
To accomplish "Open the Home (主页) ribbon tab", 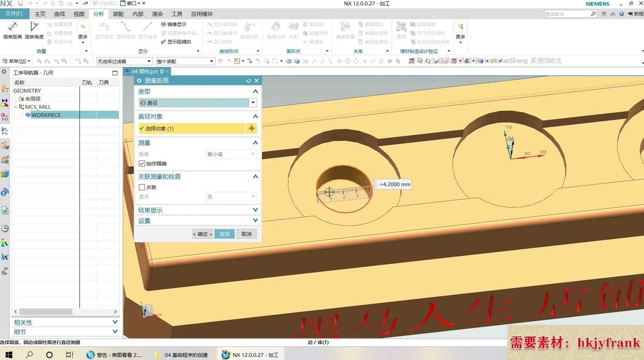I will point(40,14).
